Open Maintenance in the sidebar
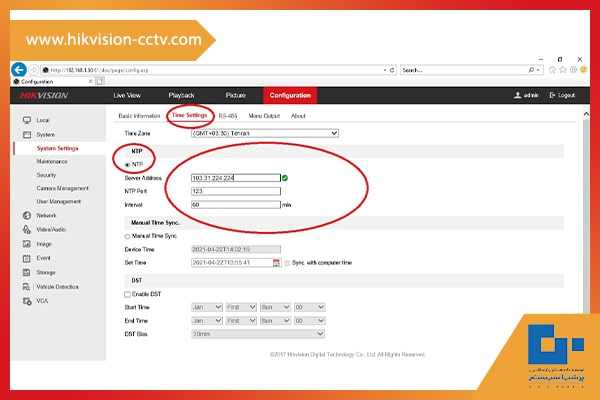 pyautogui.click(x=52, y=162)
